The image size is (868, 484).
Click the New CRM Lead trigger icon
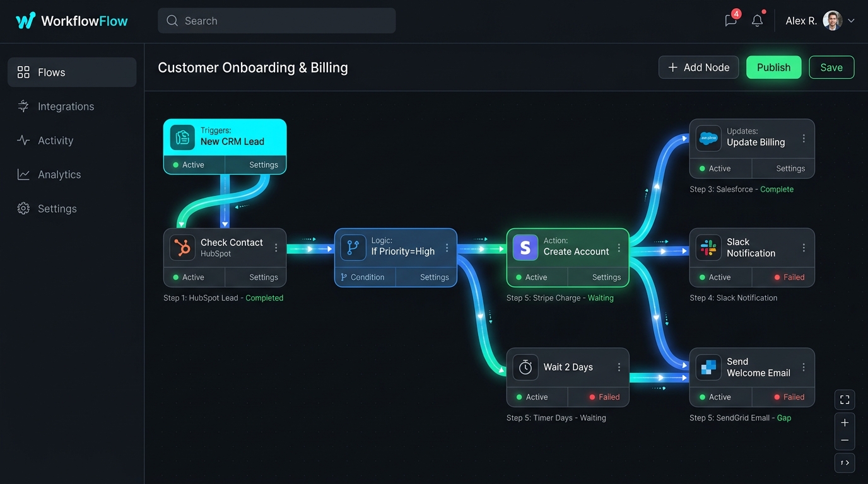(x=182, y=137)
